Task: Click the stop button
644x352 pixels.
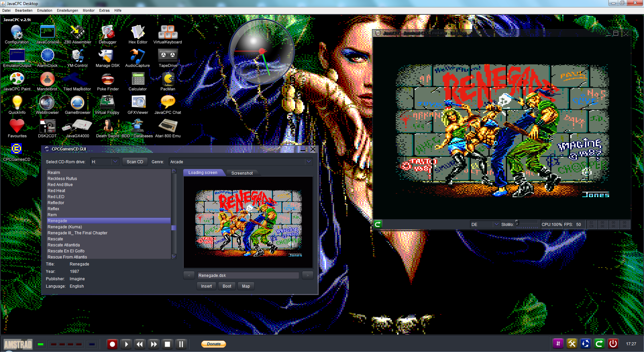Action: point(167,344)
